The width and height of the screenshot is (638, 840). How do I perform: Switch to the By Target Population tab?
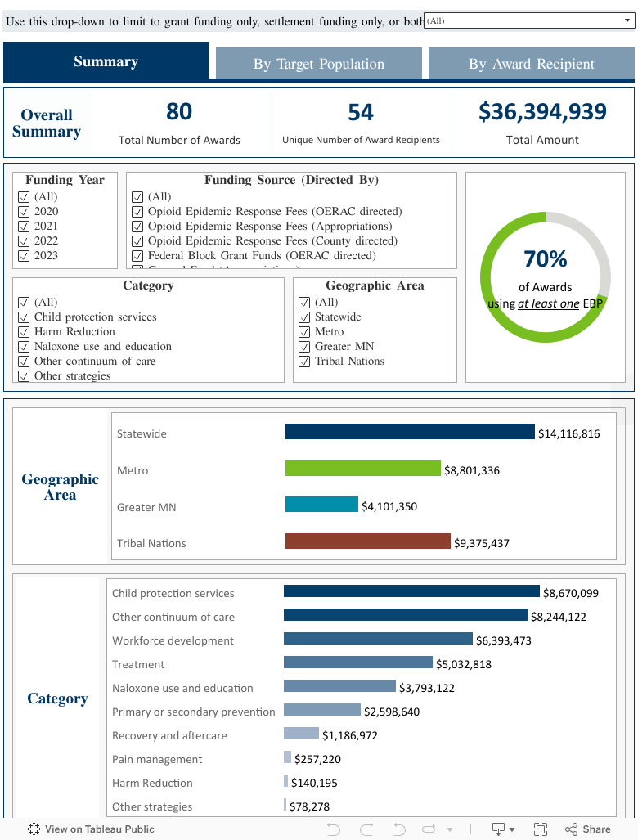318,63
